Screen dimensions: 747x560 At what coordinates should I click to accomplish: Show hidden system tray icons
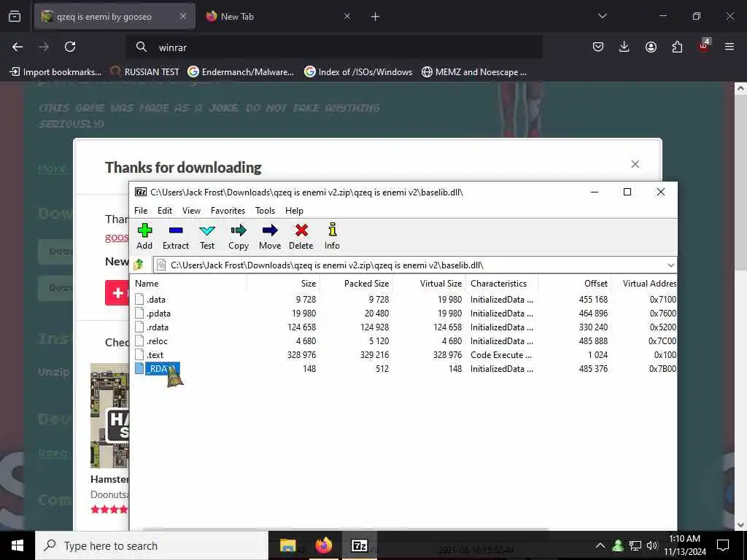point(600,545)
